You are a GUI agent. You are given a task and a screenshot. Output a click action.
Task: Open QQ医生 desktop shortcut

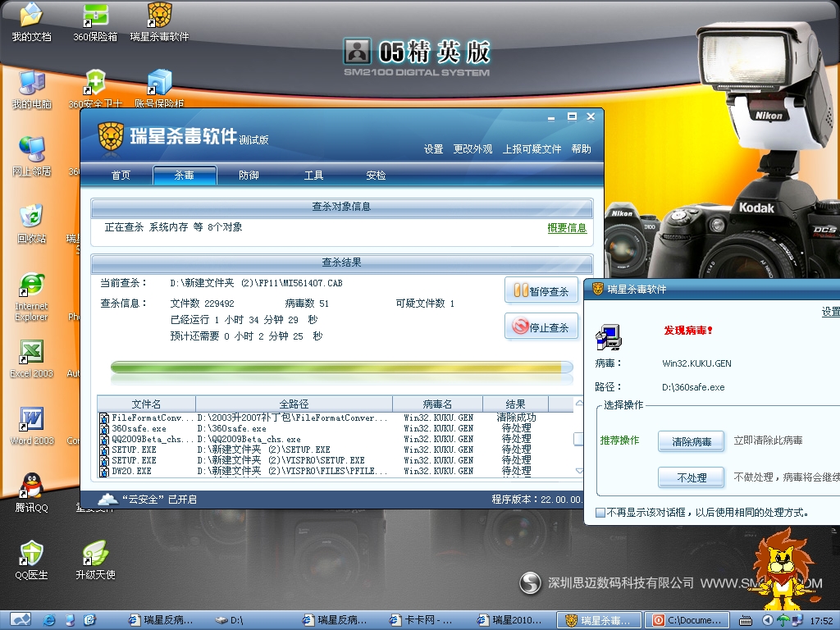point(31,560)
